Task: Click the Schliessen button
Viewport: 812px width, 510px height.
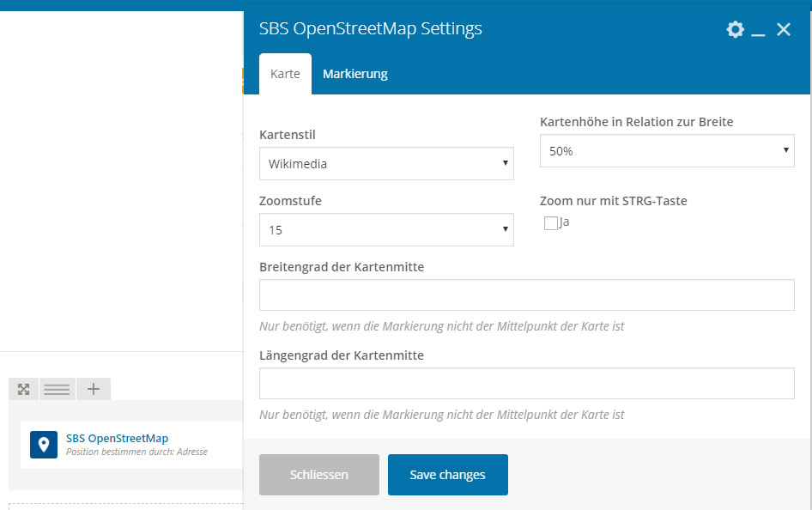Action: pos(319,475)
